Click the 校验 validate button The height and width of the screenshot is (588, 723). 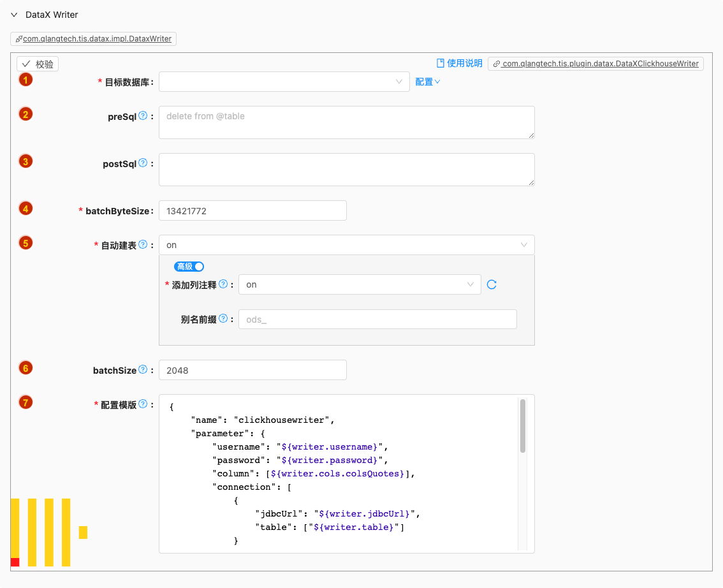coord(38,64)
